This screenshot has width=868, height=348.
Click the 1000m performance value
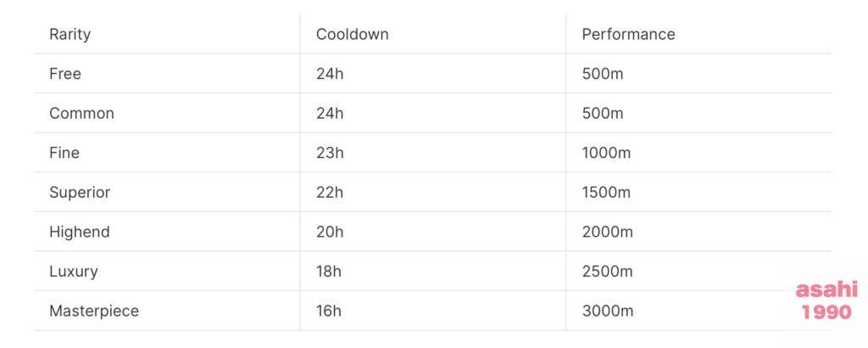pyautogui.click(x=606, y=153)
